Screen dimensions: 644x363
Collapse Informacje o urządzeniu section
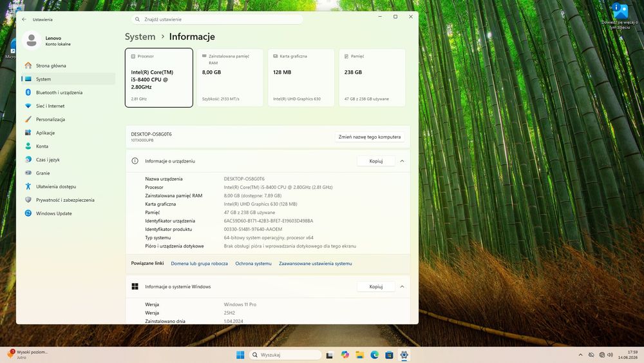click(x=402, y=161)
